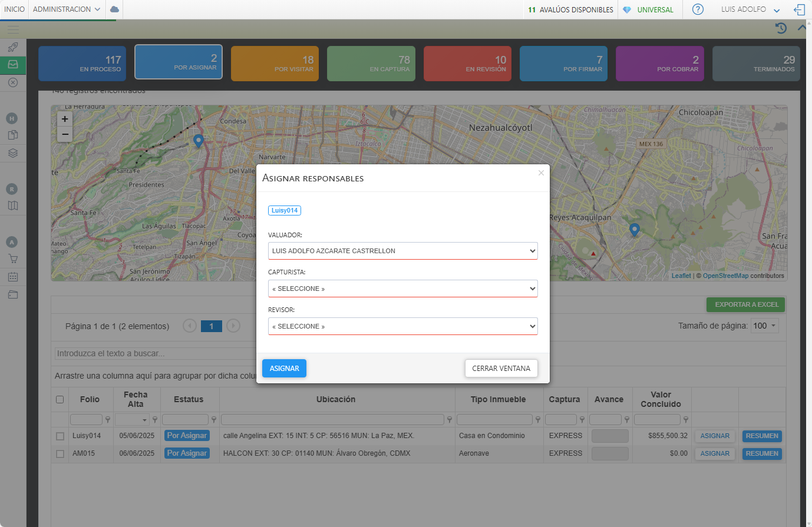Open the Valuador dropdown

[x=402, y=251]
